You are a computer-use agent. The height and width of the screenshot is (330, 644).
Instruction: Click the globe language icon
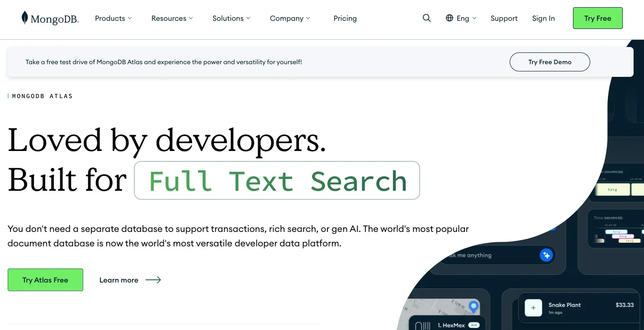[x=449, y=18]
